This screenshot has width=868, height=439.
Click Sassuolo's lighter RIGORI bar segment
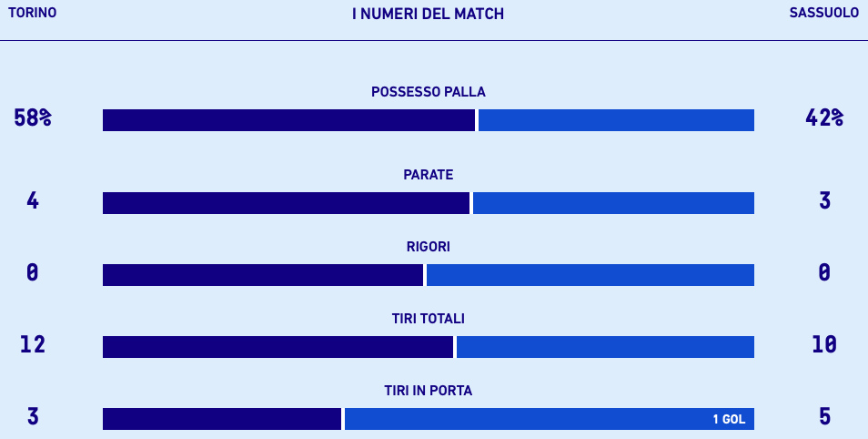590,275
